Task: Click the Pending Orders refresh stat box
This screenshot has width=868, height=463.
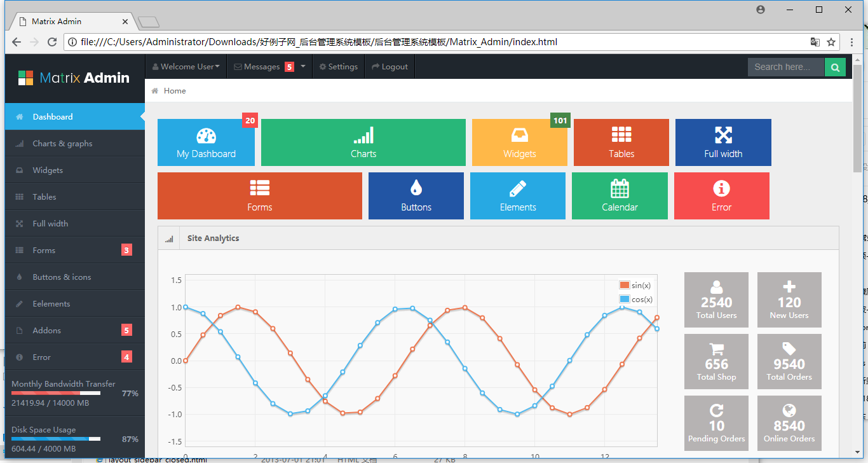Action: click(x=716, y=424)
